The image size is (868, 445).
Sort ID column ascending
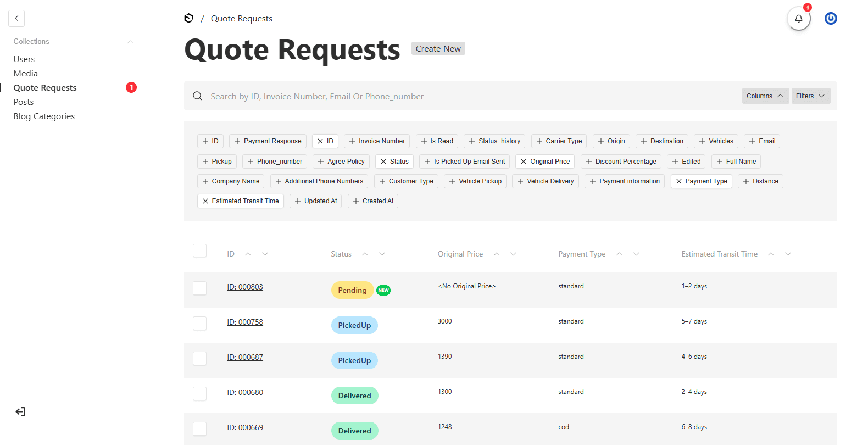click(x=248, y=254)
